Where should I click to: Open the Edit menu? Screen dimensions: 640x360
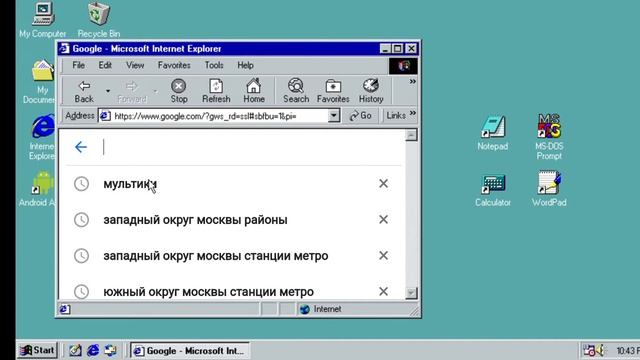point(105,65)
